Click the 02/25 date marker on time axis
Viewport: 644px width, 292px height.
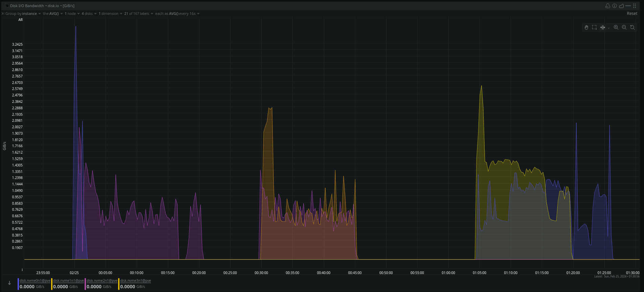[x=74, y=273]
